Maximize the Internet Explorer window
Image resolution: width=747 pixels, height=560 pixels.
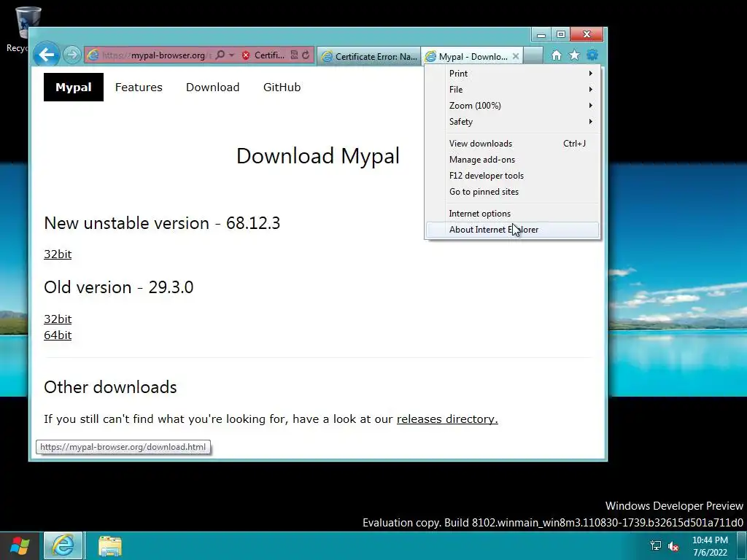click(x=561, y=34)
